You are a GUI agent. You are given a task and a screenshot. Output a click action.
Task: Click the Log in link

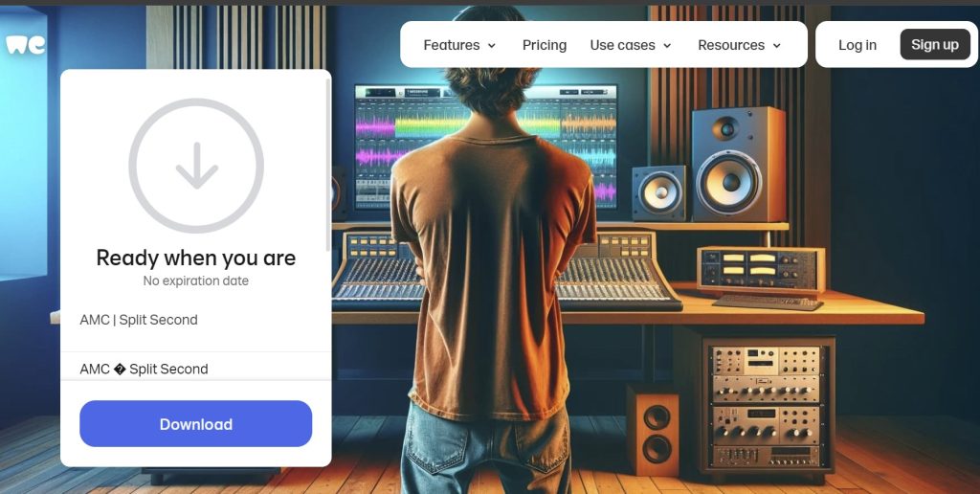[857, 45]
